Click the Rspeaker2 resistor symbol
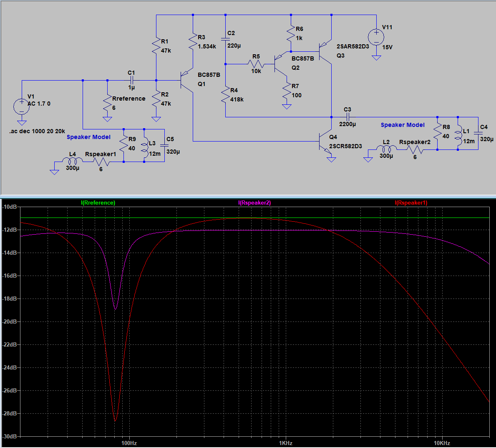 415,150
